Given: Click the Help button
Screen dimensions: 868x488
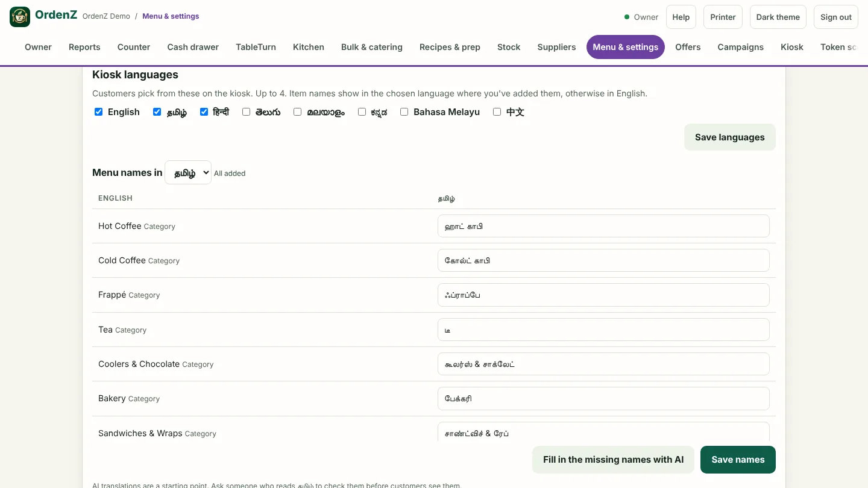Looking at the screenshot, I should [681, 17].
